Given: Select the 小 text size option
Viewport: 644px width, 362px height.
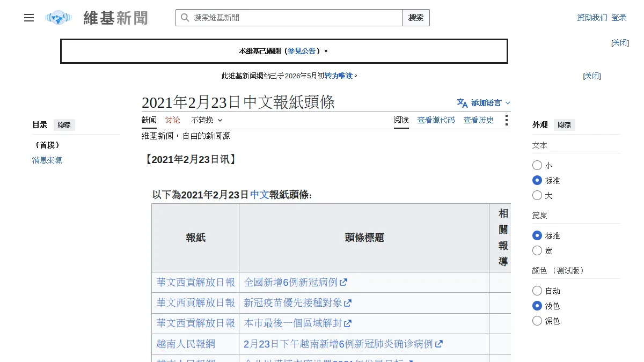Looking at the screenshot, I should coord(537,165).
